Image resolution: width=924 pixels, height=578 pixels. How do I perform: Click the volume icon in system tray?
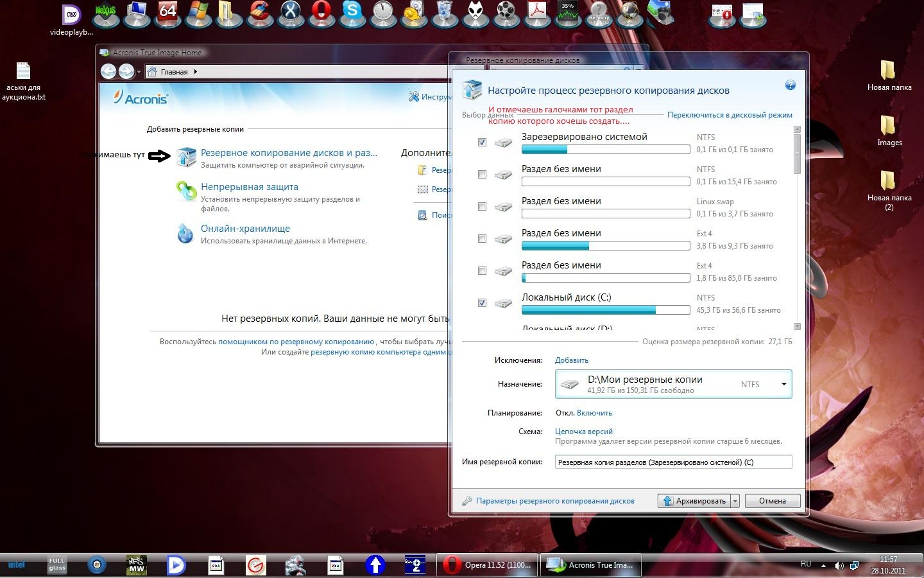839,565
